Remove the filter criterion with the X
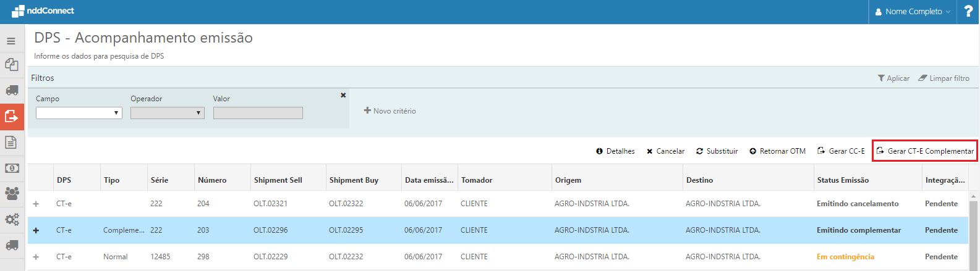The width and height of the screenshot is (980, 271). click(343, 95)
